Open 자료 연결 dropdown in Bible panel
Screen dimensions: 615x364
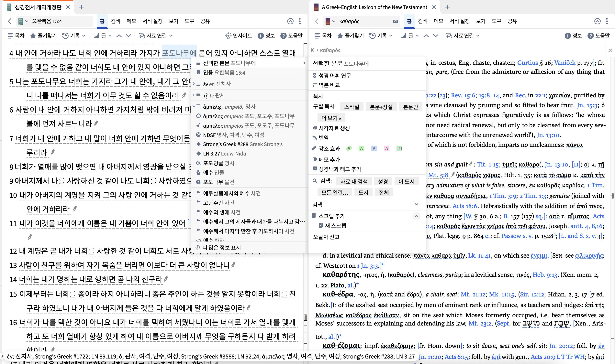[156, 36]
